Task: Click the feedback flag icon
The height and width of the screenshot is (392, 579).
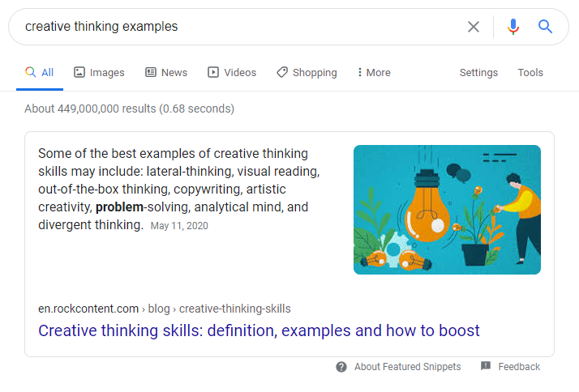Action: (486, 366)
